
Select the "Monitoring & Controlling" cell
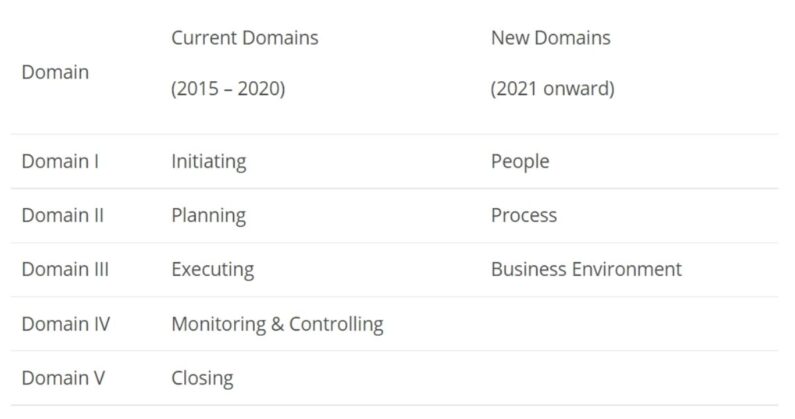[x=277, y=323]
